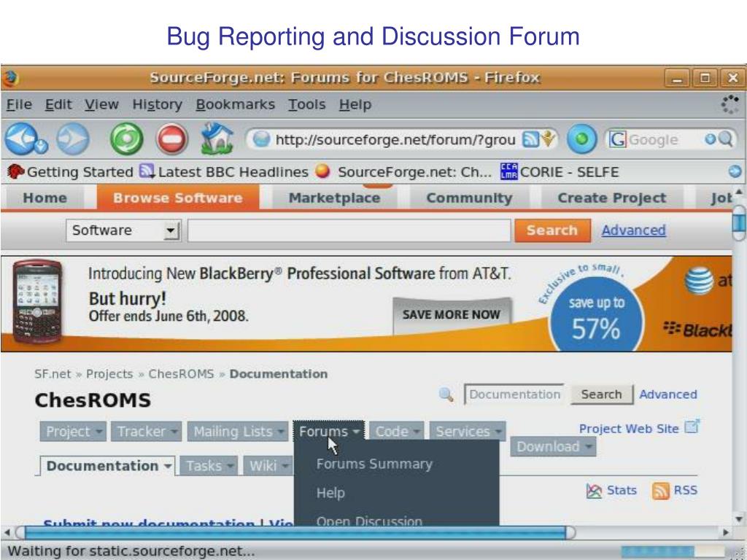Image resolution: width=747 pixels, height=560 pixels.
Task: Switch to the Create Project tab
Action: 612,198
